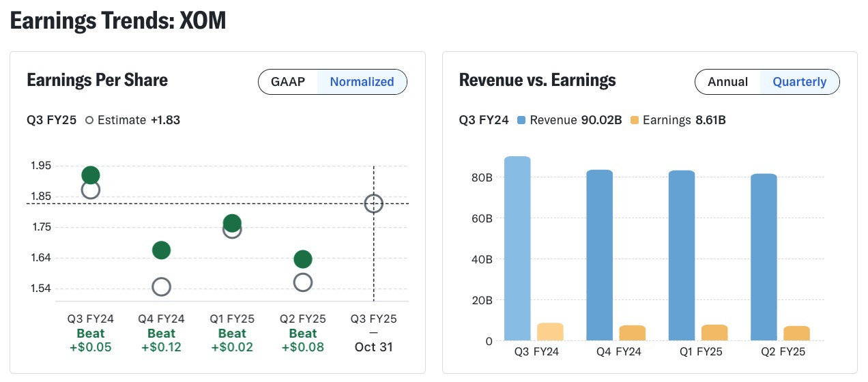Select the Normalized EPS option
The width and height of the screenshot is (868, 382).
click(362, 82)
